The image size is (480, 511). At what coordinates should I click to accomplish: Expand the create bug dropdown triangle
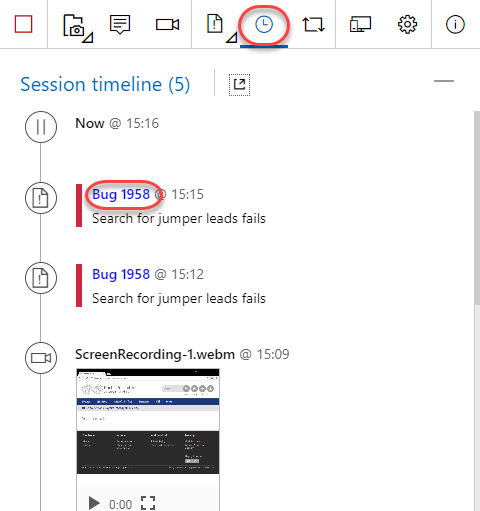coord(232,38)
